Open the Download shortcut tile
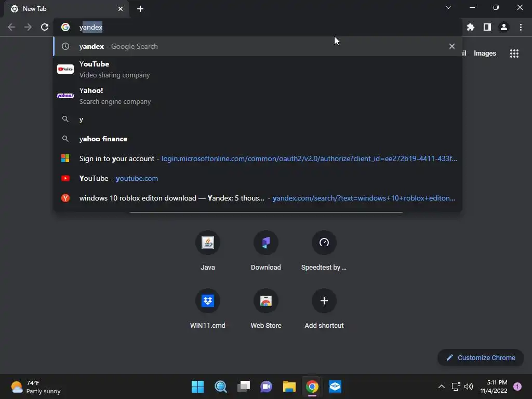This screenshot has width=532, height=399. point(266,250)
